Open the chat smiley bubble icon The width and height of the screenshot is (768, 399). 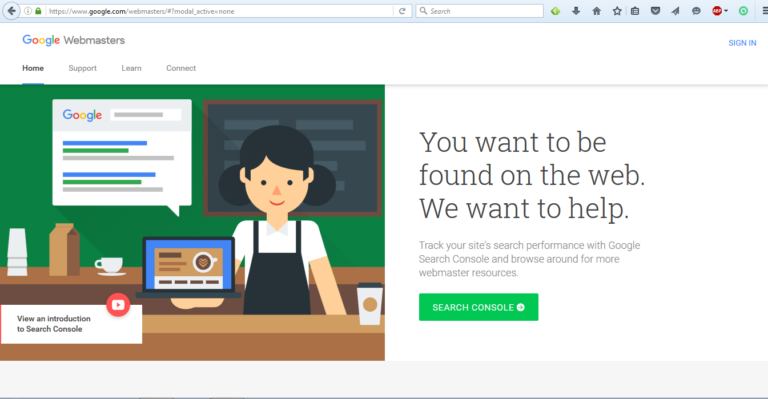pyautogui.click(x=696, y=11)
